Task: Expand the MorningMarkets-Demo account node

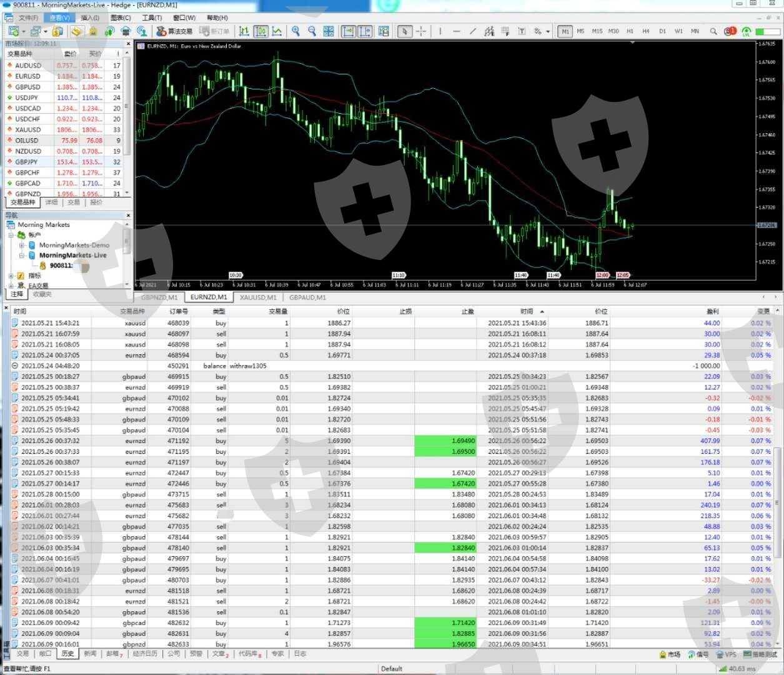Action: (22, 245)
